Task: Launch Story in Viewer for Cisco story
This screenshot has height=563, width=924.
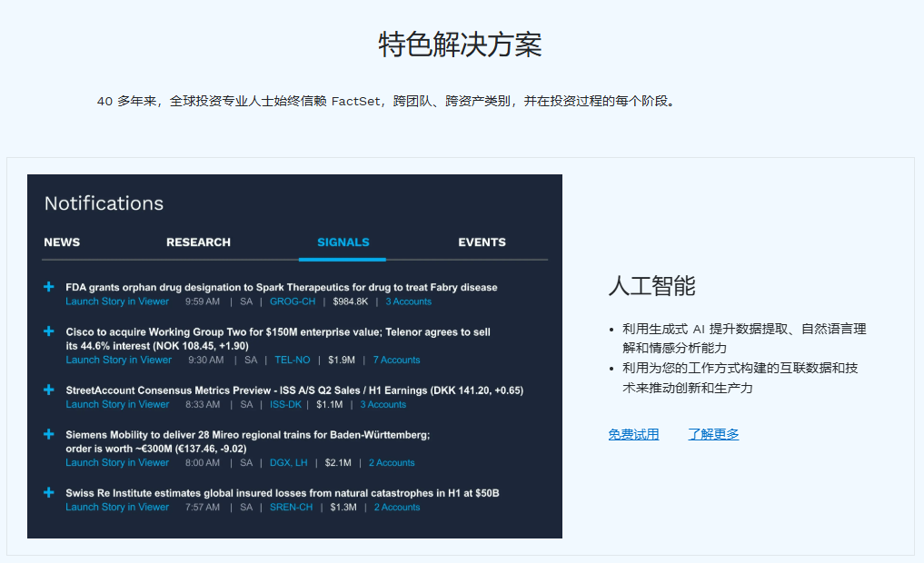Action: (118, 360)
